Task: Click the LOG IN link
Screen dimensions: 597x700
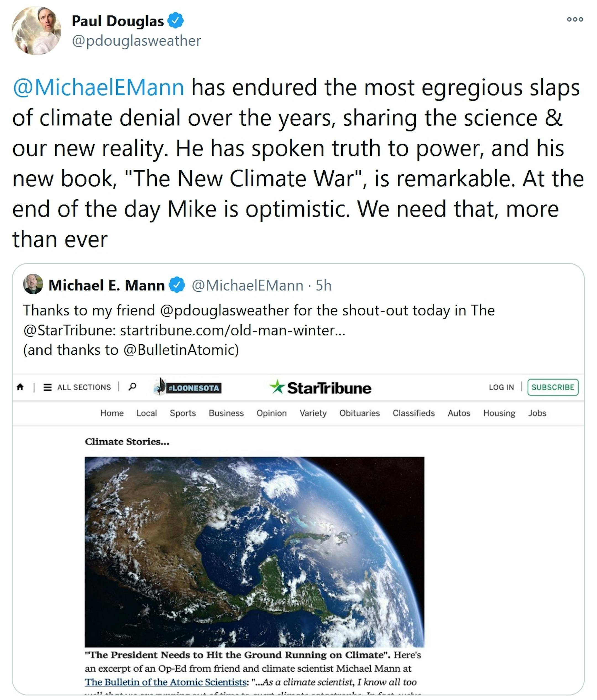Action: [x=501, y=387]
